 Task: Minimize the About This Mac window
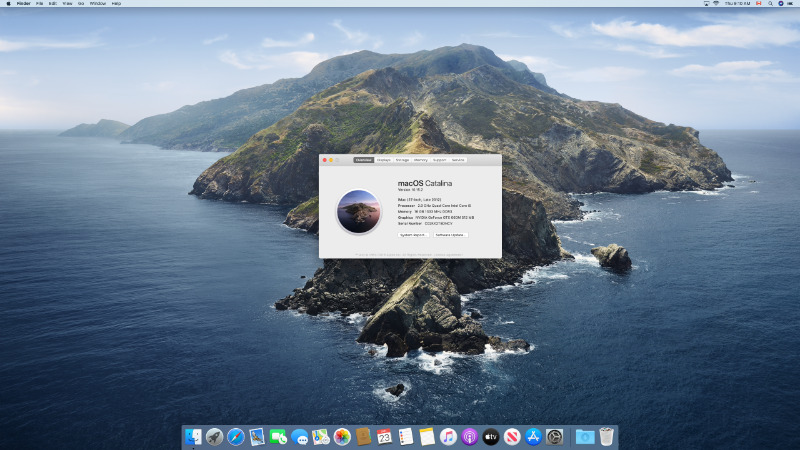[331, 160]
